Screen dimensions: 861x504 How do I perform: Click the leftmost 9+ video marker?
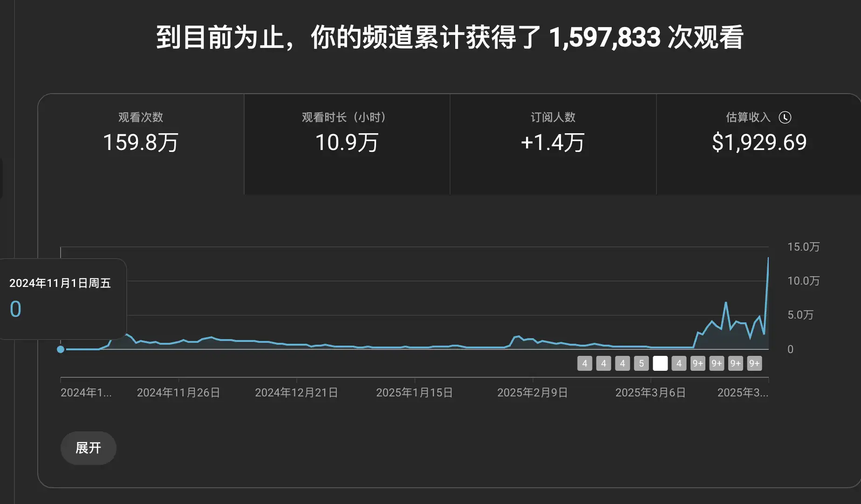coord(698,363)
